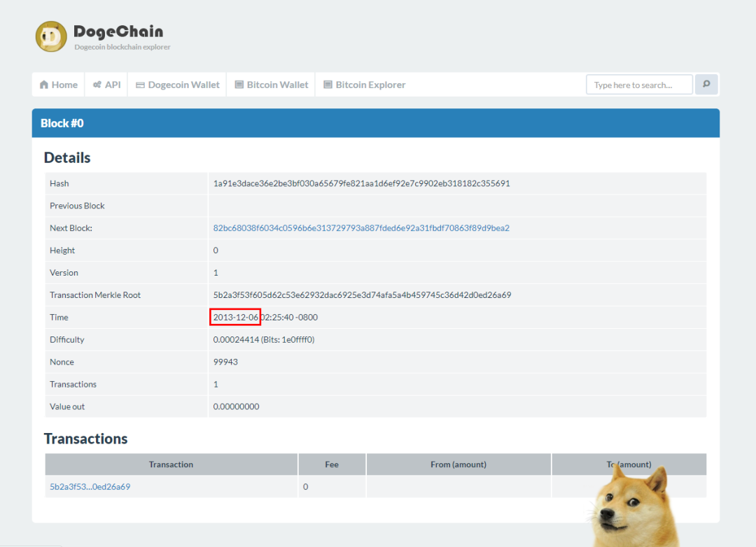Image resolution: width=756 pixels, height=547 pixels.
Task: Click the Time value 2013-12-06
Action: (x=236, y=317)
